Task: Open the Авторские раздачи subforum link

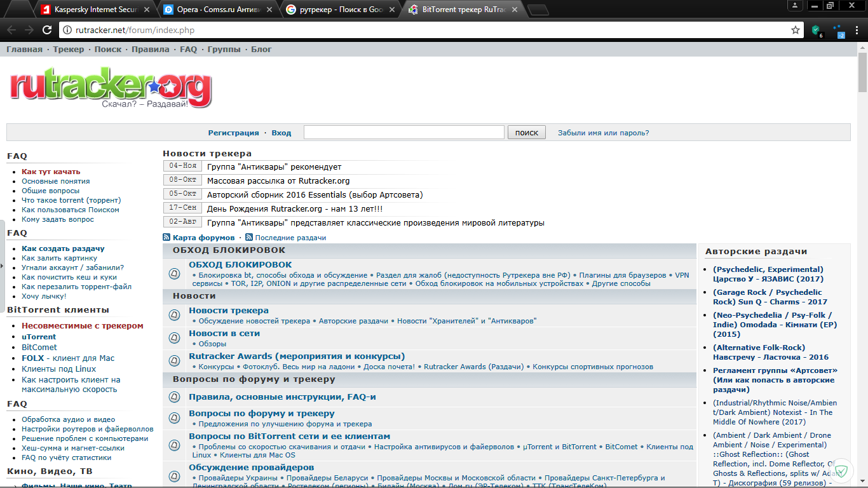Action: (x=353, y=321)
